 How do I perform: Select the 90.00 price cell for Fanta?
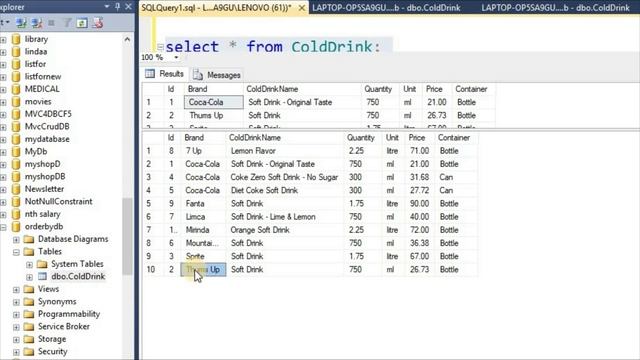point(420,204)
